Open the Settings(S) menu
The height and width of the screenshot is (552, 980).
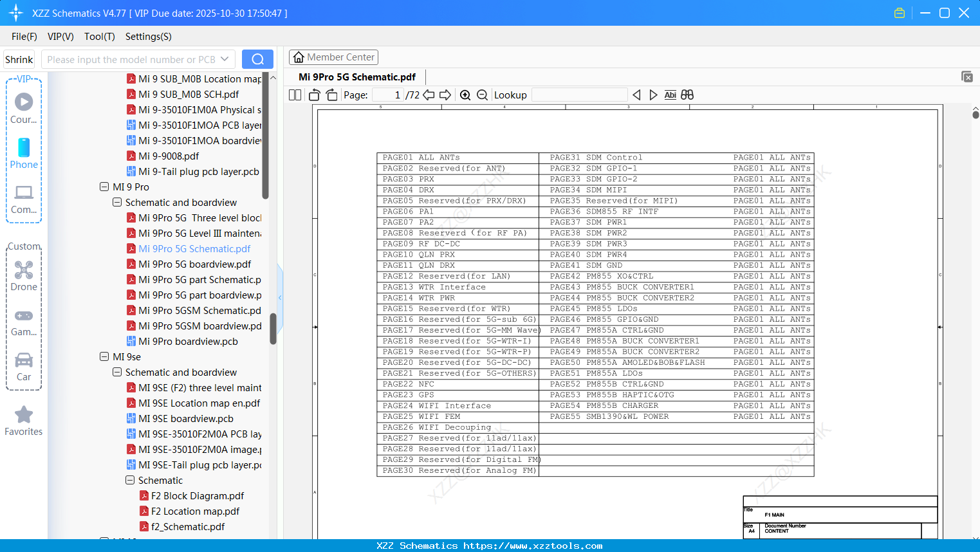(149, 37)
